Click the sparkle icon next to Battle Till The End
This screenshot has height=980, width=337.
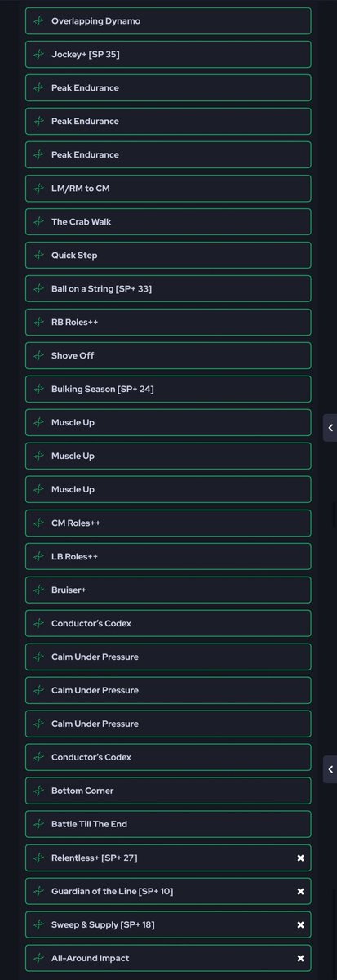pyautogui.click(x=38, y=825)
